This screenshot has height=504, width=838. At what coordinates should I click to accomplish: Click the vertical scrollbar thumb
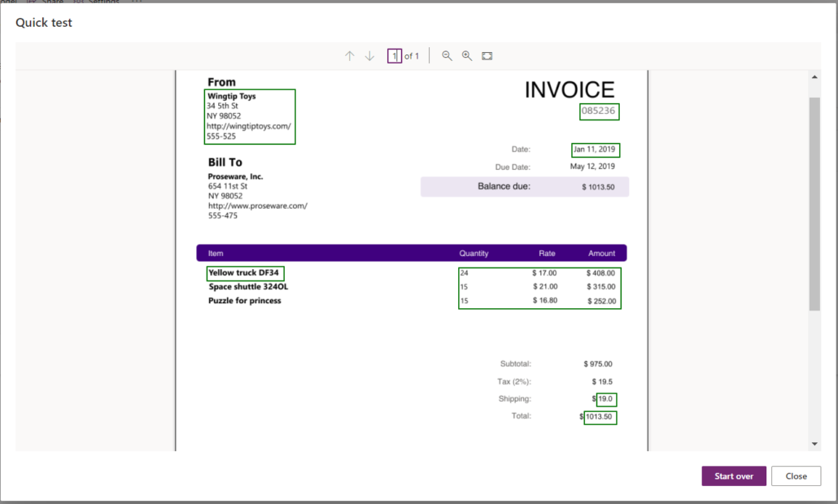point(814,203)
